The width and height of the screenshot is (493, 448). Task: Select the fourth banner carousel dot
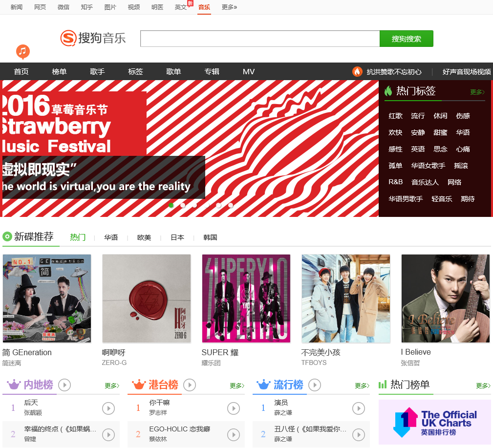(x=207, y=205)
